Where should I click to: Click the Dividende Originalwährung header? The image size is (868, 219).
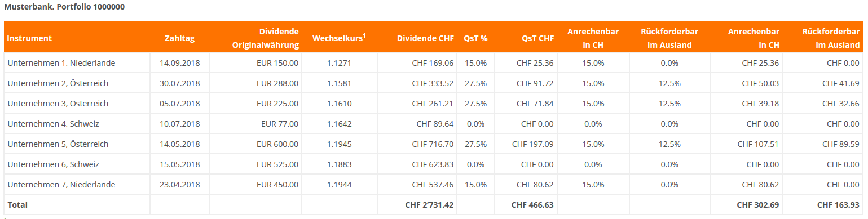pos(265,38)
